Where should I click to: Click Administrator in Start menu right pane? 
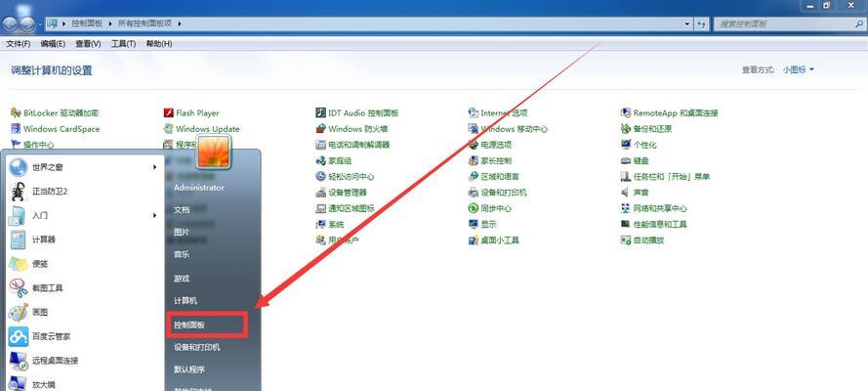(199, 188)
